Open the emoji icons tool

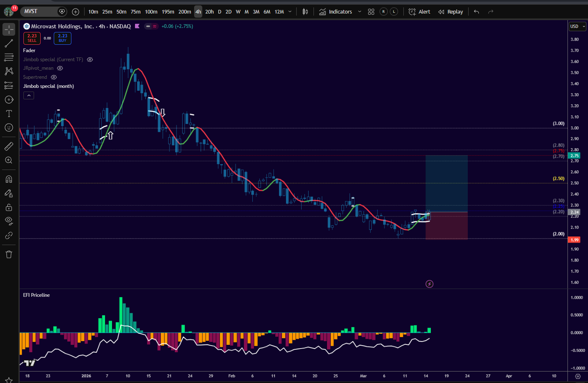tap(9, 128)
